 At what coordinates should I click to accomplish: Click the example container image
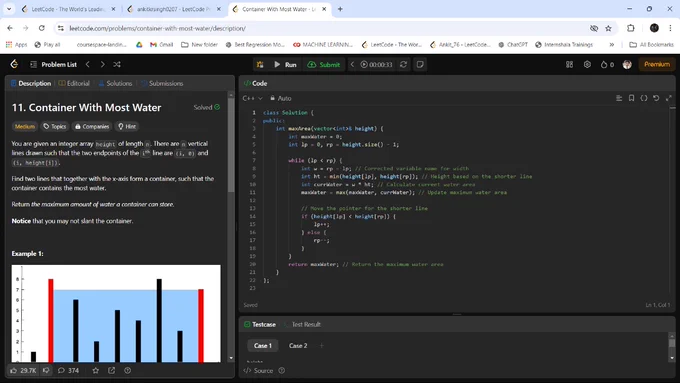click(116, 314)
